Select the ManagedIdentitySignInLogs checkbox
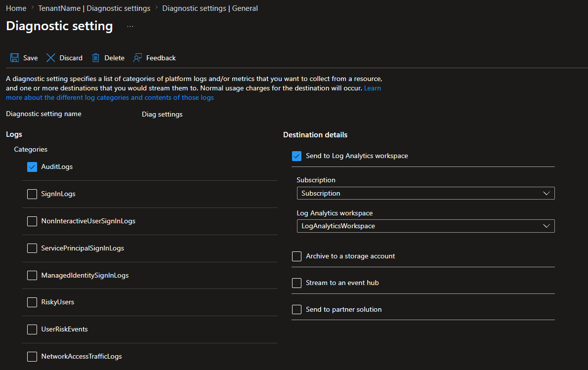This screenshot has width=588, height=370. point(32,275)
